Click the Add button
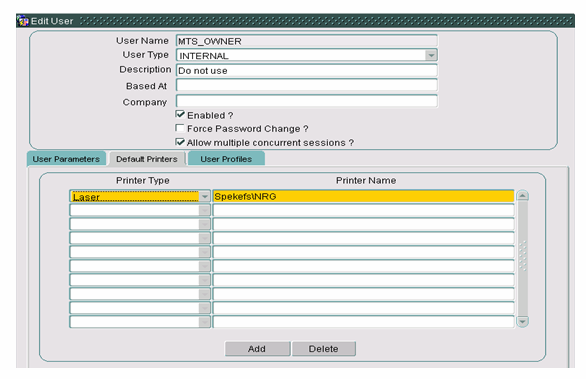 257,349
